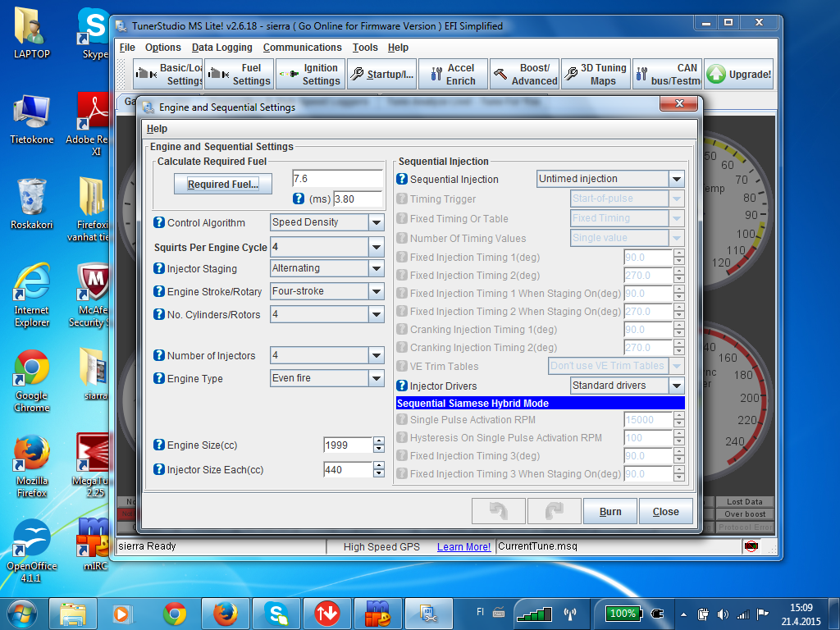The image size is (840, 630).
Task: Click the undo arrow button in dialog
Action: click(498, 511)
